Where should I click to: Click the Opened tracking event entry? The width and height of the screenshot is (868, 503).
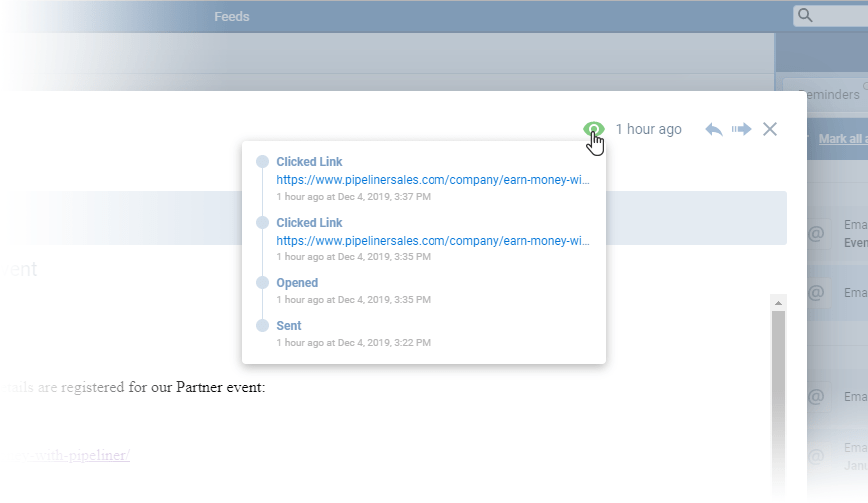click(x=297, y=283)
